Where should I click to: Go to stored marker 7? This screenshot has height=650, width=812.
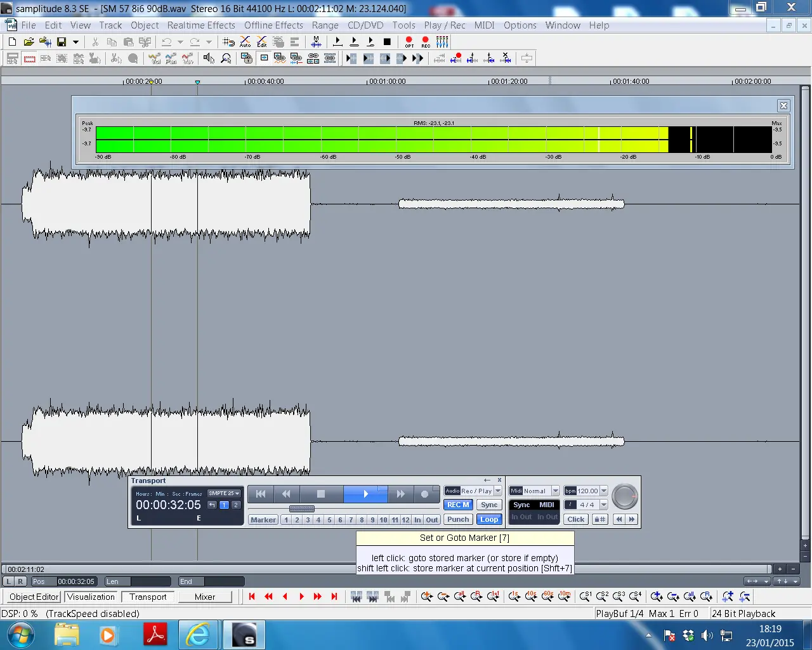coord(351,520)
